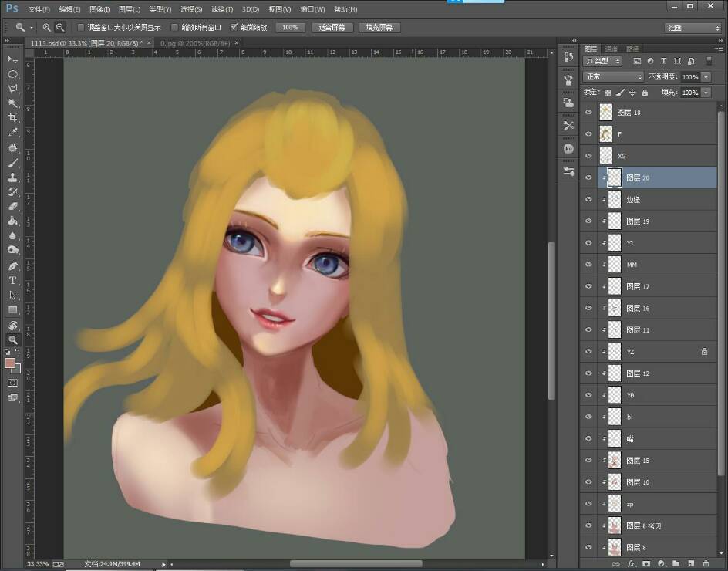
Task: Open the blend mode 正常 dropdown
Action: (x=614, y=77)
